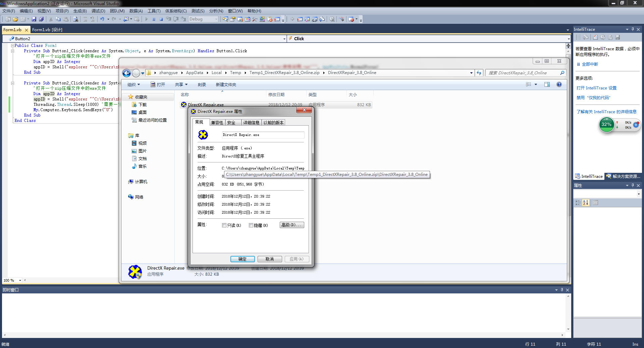Click the blue plus icon on speed widget
The height and width of the screenshot is (348, 644).
[636, 125]
